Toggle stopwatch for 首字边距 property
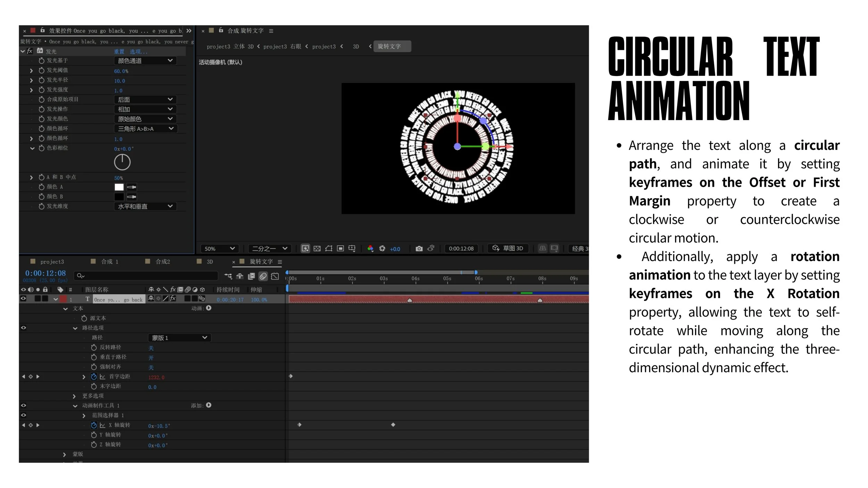 [x=94, y=377]
